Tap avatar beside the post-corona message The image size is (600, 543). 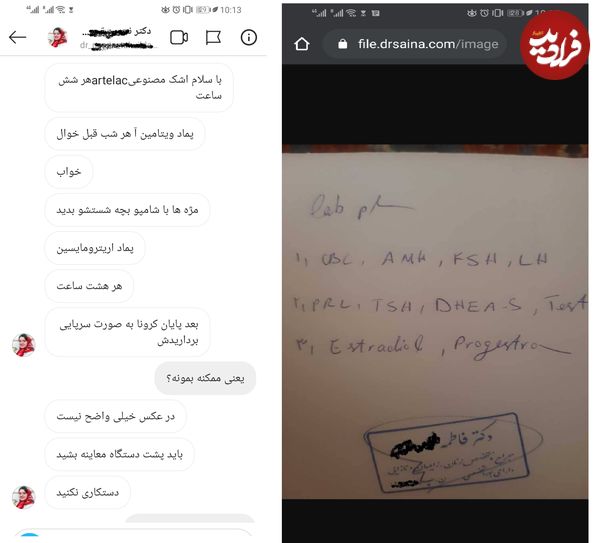[x=24, y=345]
